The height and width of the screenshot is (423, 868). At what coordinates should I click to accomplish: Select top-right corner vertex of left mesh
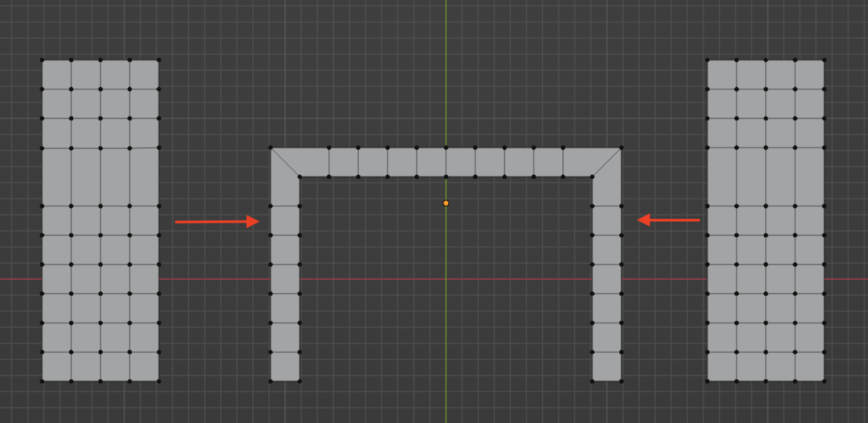[x=159, y=60]
